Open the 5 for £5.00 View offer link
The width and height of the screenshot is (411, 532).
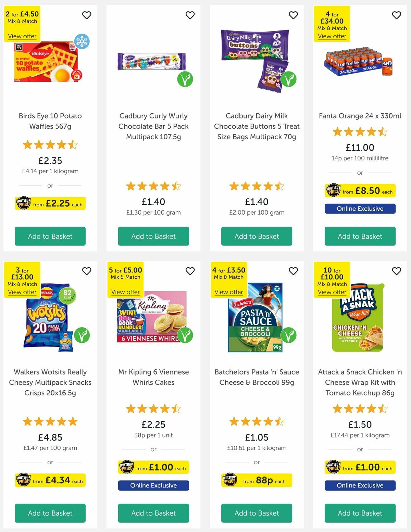pyautogui.click(x=126, y=292)
